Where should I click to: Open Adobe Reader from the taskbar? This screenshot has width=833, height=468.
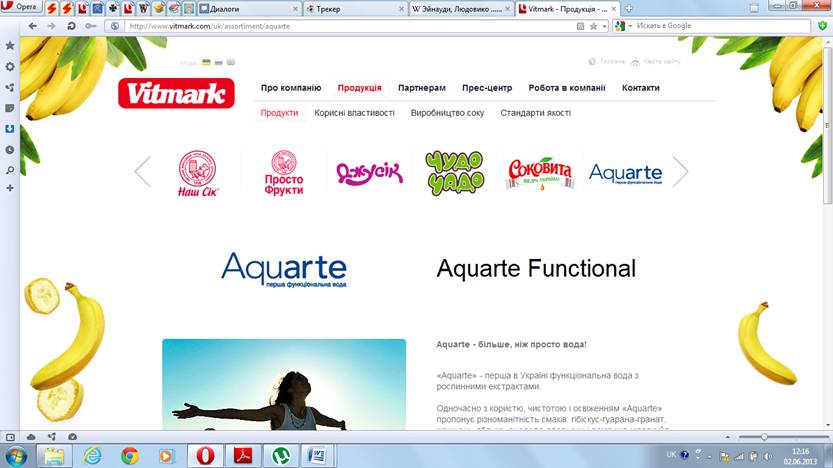pos(243,456)
